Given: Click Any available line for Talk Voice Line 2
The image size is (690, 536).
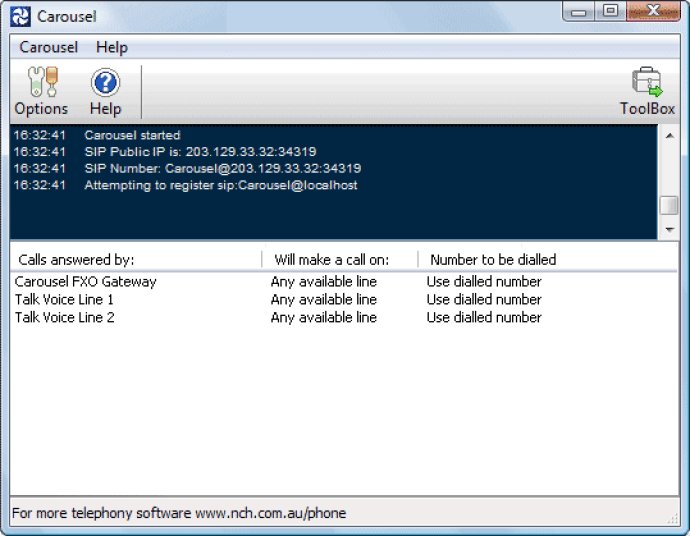Looking at the screenshot, I should tap(323, 318).
